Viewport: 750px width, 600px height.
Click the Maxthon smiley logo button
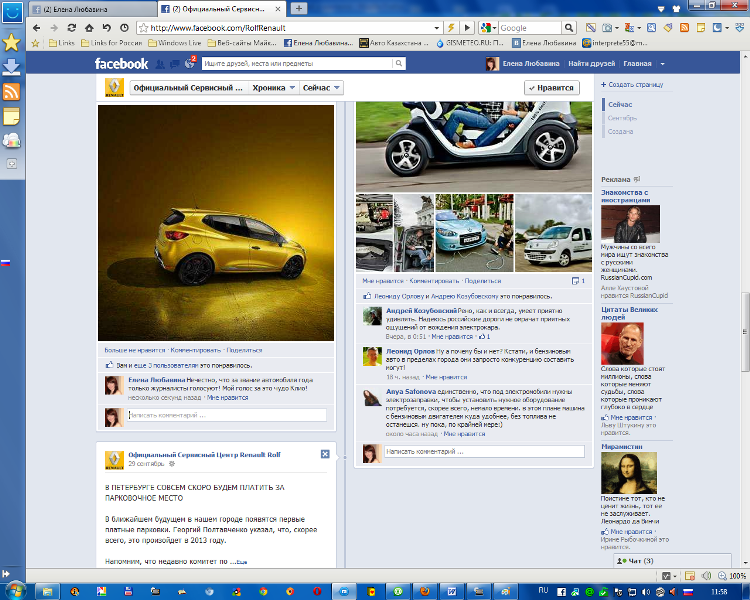tap(12, 12)
